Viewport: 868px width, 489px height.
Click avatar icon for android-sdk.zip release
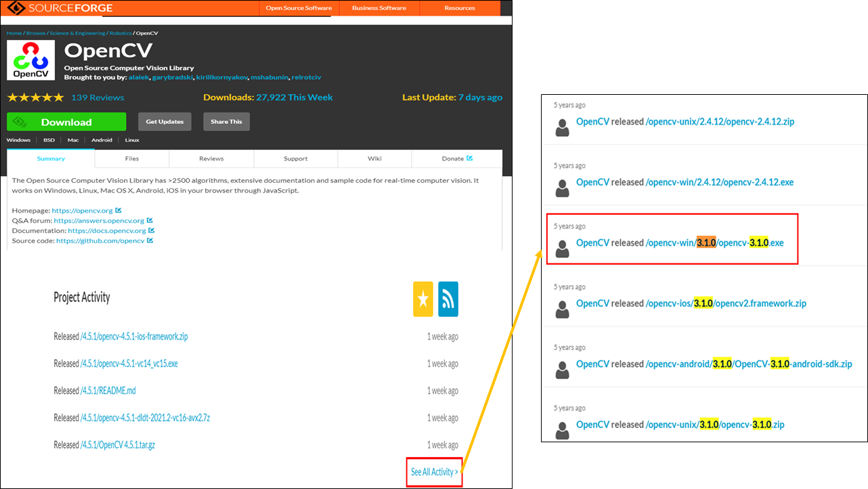562,370
